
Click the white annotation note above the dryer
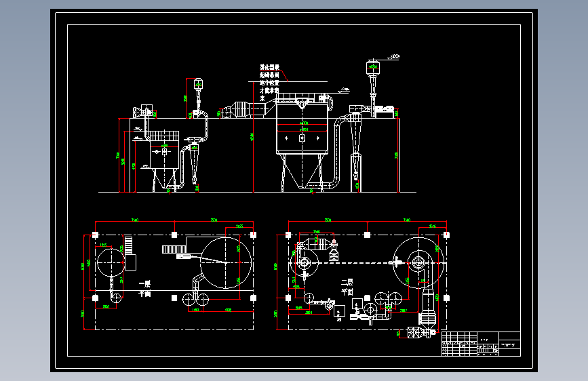tap(269, 83)
